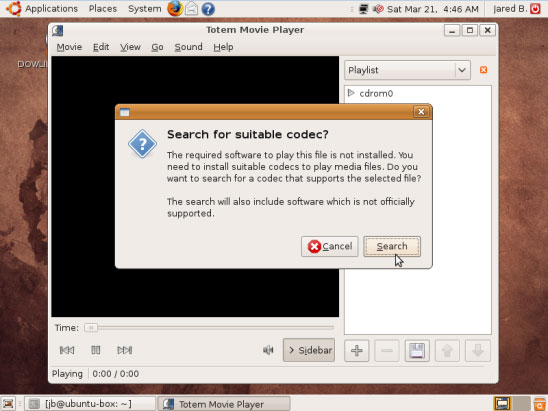Save playlist with floppy disk icon
This screenshot has width=548, height=411.
point(417,351)
